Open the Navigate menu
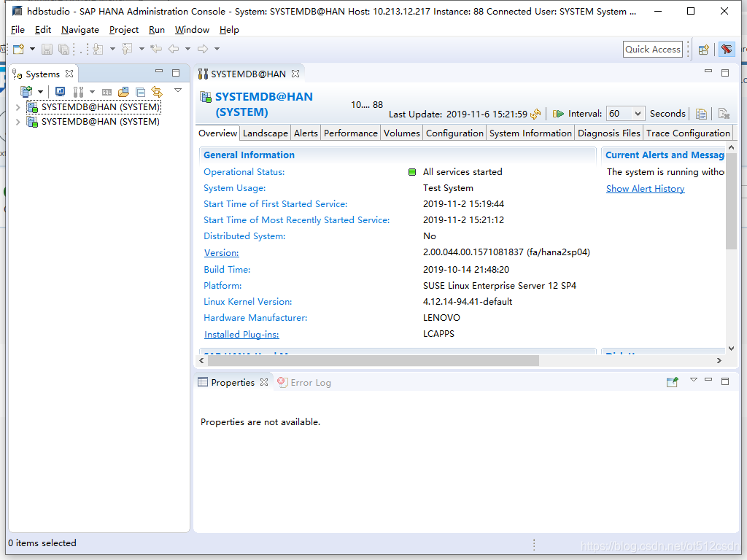Screen dimensions: 747x560 pos(80,30)
